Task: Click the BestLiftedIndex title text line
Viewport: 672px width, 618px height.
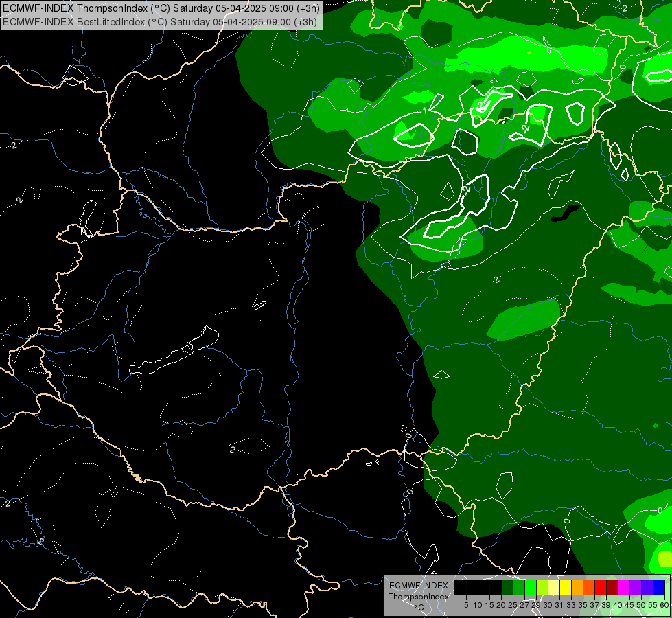Action: (159, 21)
